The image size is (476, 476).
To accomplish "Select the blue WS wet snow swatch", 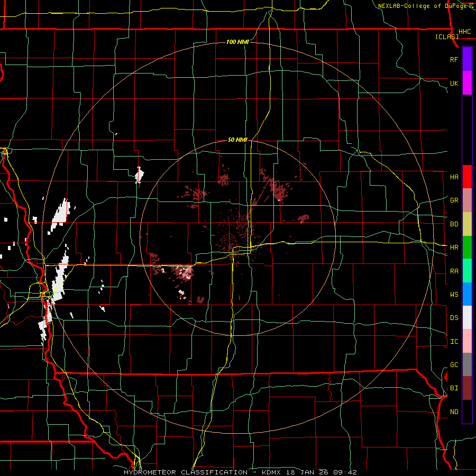I will [467, 294].
